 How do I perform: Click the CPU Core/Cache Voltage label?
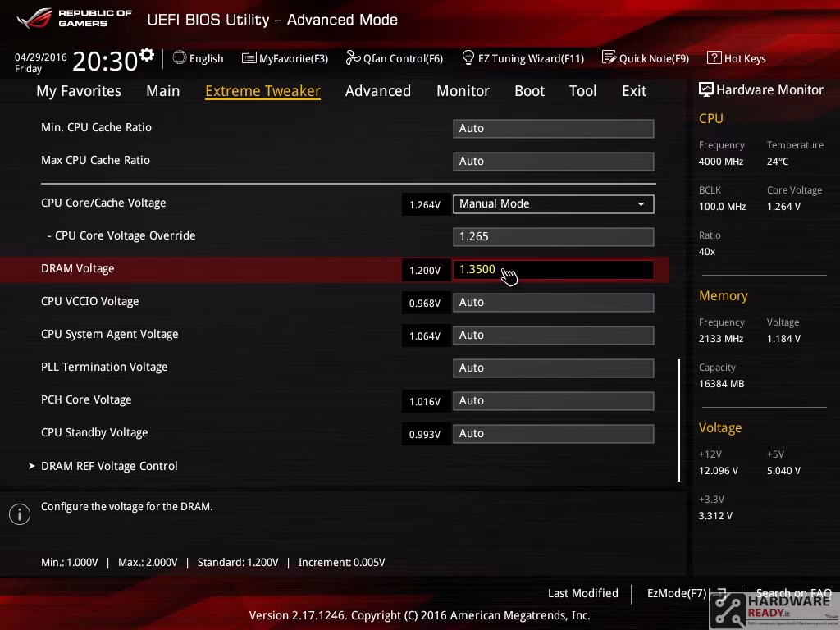[103, 203]
